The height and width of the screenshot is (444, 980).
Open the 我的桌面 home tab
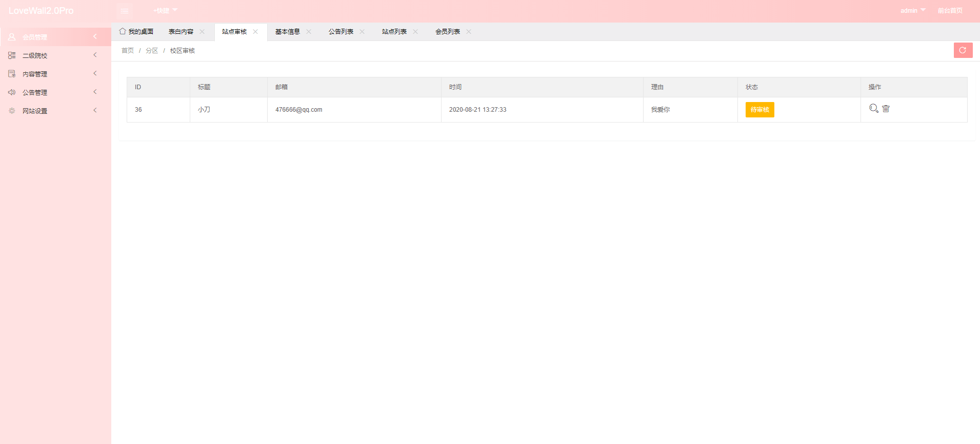[x=137, y=32]
